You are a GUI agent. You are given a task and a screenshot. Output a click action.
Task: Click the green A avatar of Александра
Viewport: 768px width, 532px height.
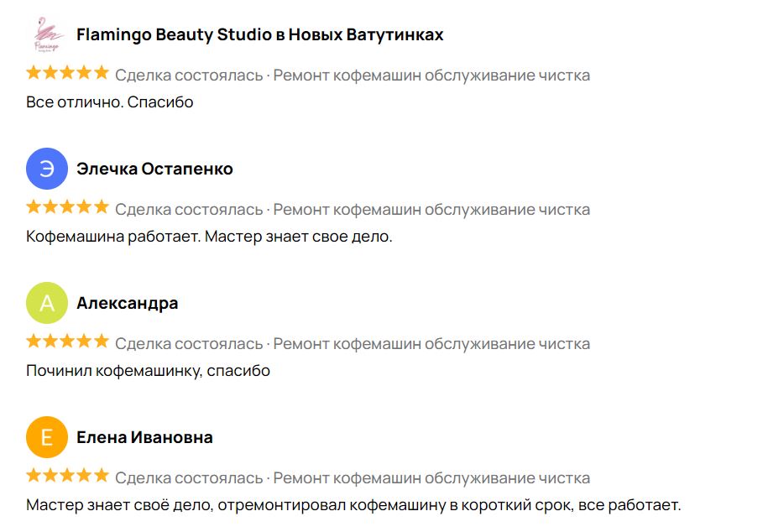pyautogui.click(x=47, y=303)
